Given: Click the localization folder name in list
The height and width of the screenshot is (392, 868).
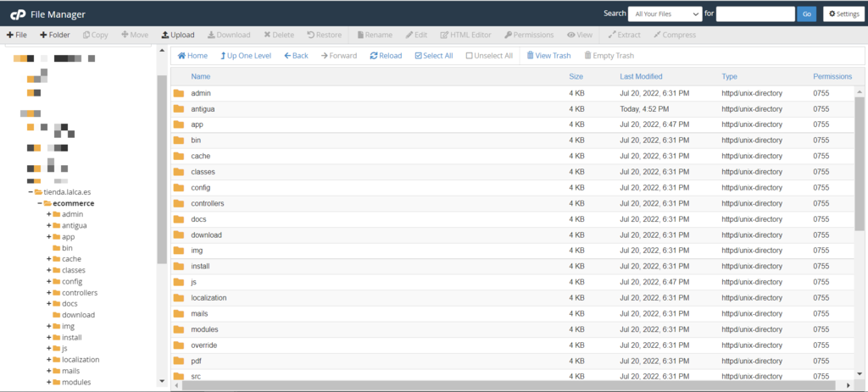Looking at the screenshot, I should (209, 298).
